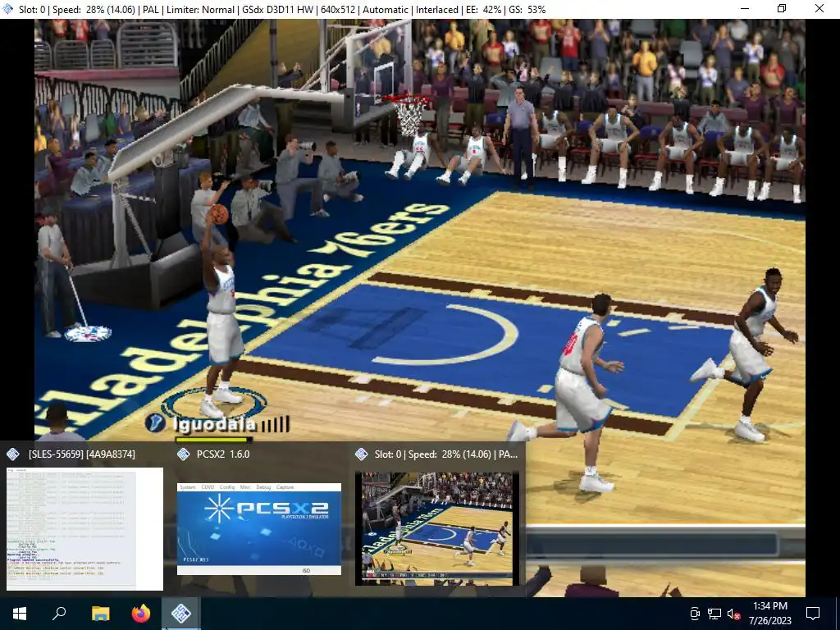
Task: Select the game window preview thumbnail
Action: click(x=436, y=529)
